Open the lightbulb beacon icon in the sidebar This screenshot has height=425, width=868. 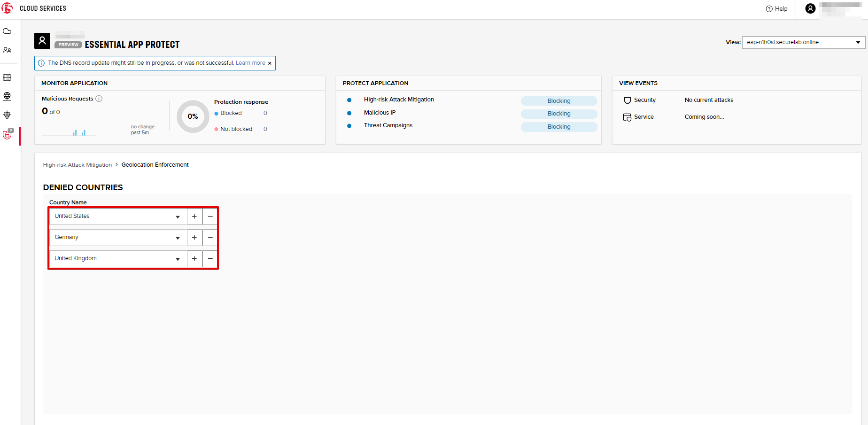pyautogui.click(x=7, y=115)
